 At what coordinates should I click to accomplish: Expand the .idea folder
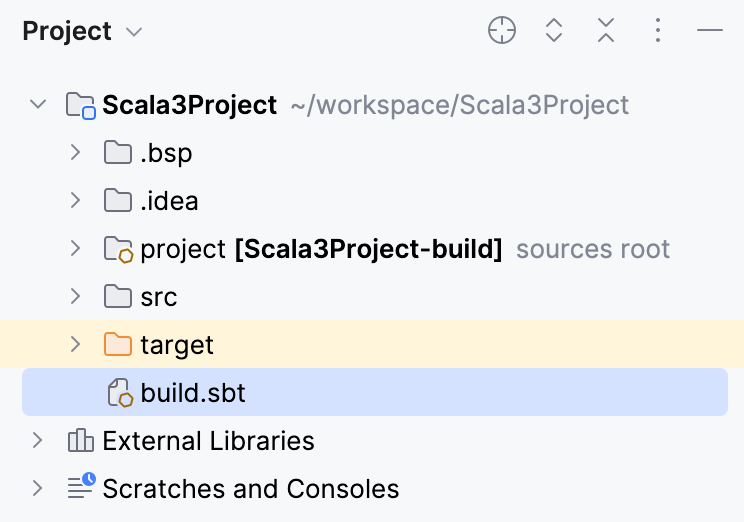pos(75,200)
